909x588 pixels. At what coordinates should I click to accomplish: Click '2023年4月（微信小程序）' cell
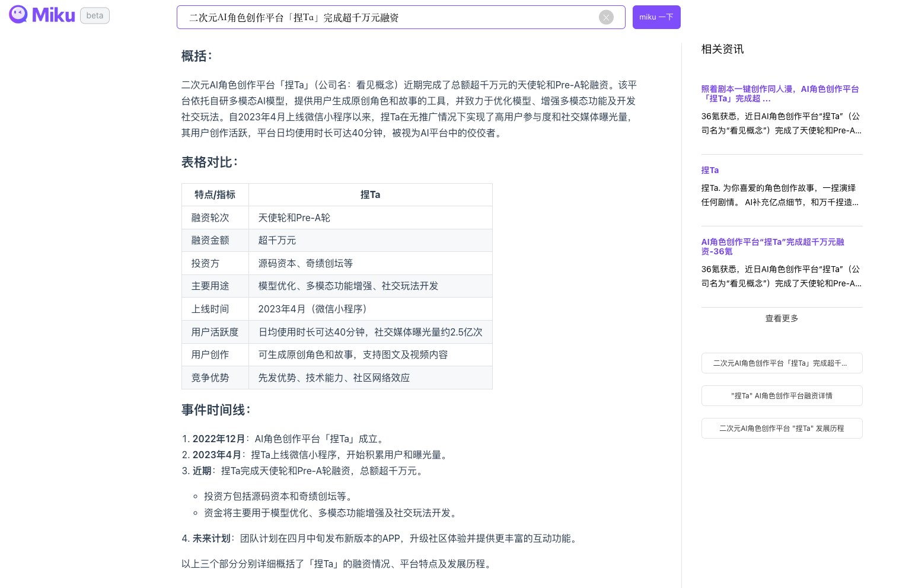[371, 309]
